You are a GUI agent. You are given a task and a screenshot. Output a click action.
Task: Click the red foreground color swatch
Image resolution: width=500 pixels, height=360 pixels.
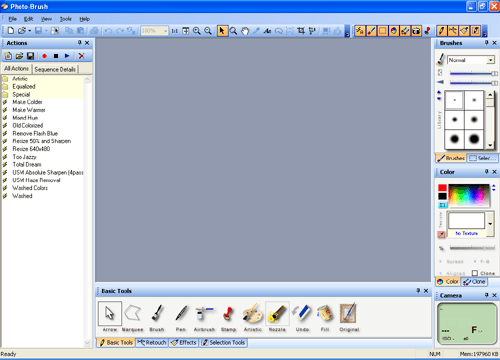tap(442, 188)
